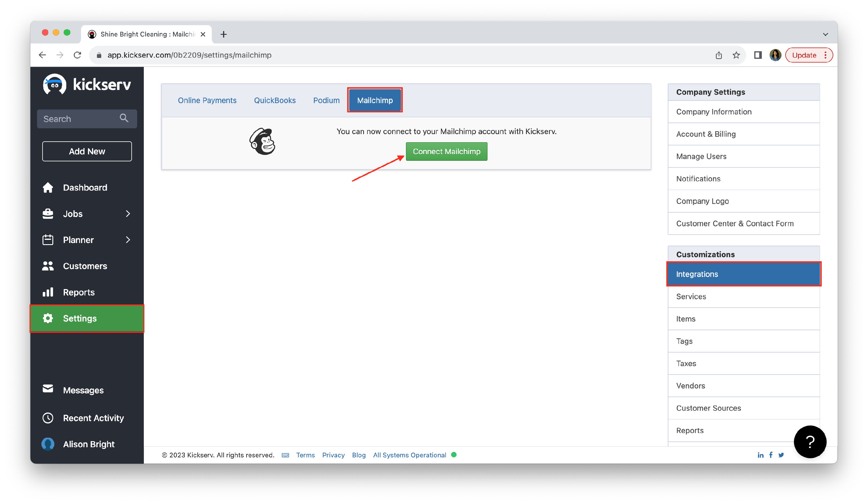The height and width of the screenshot is (504, 868).
Task: Click the keyboard shortcuts icon in footer
Action: [x=285, y=455]
